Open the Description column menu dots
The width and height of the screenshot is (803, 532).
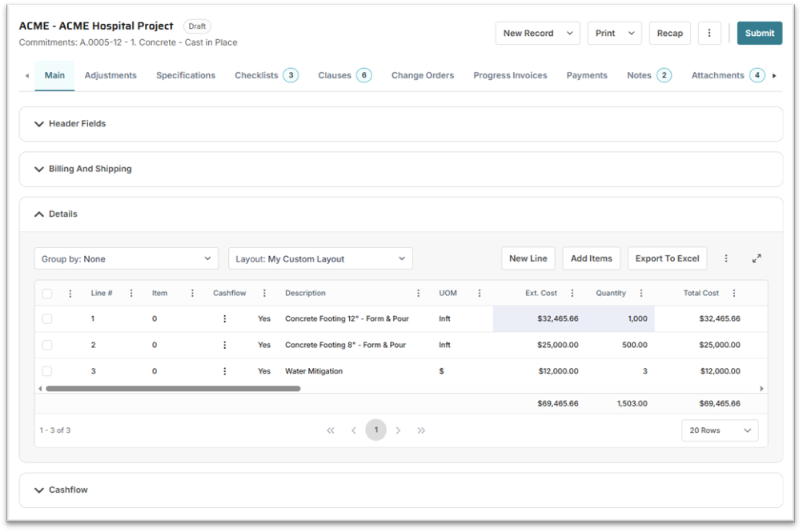(418, 294)
